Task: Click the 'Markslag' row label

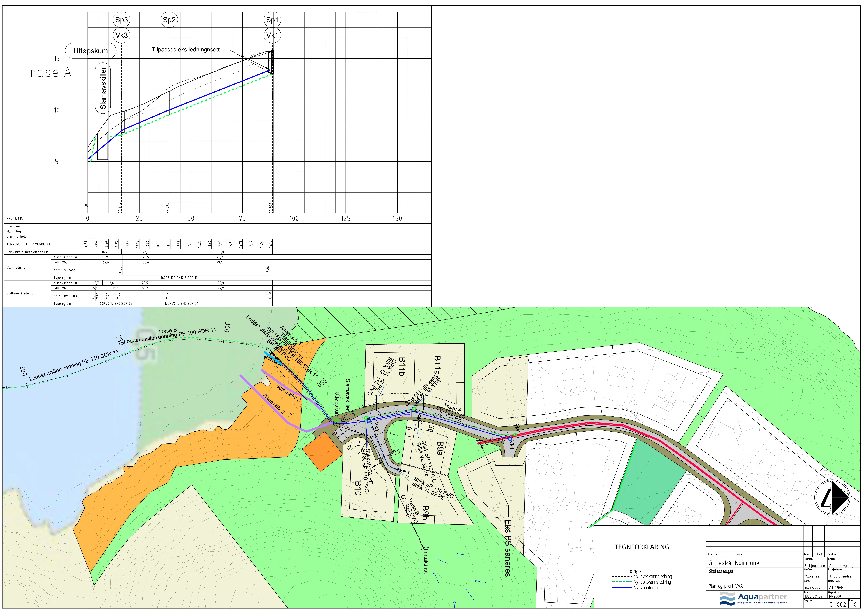Action: (x=14, y=231)
